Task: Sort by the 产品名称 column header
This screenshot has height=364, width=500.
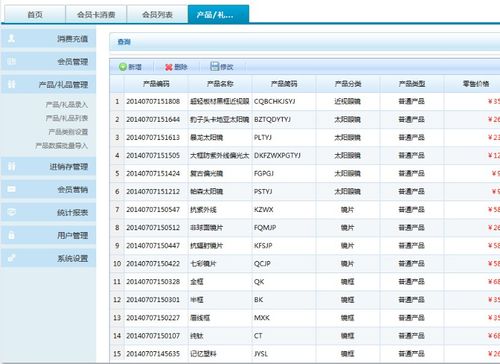Action: point(220,84)
